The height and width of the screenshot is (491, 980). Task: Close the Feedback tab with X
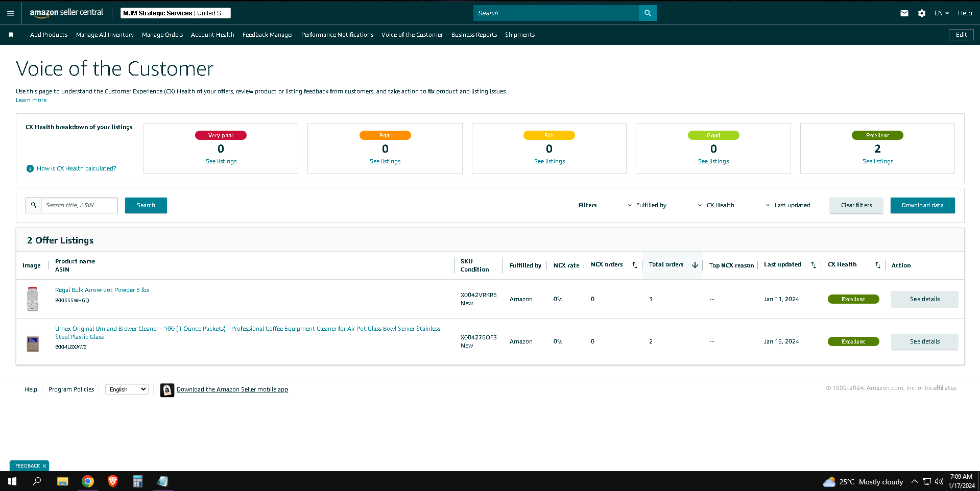click(x=44, y=466)
